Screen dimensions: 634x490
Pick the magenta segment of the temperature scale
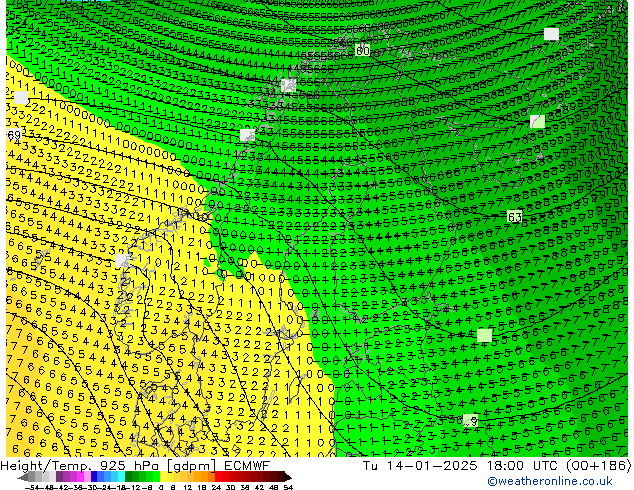coord(80,476)
